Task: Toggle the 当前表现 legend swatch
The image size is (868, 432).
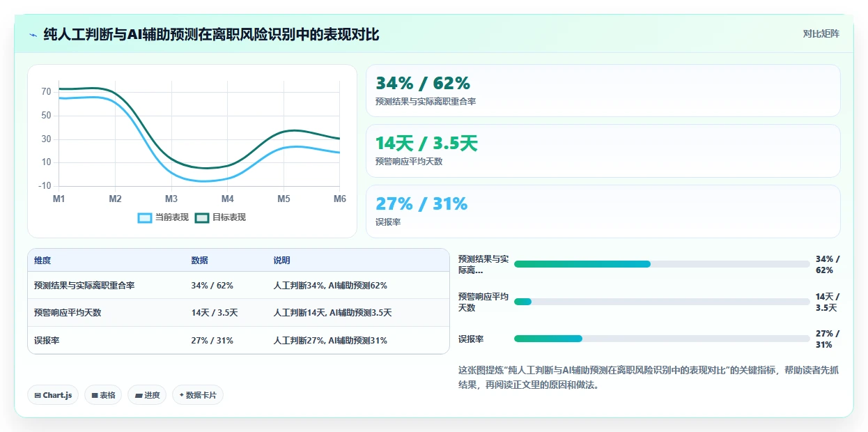Action: [145, 218]
